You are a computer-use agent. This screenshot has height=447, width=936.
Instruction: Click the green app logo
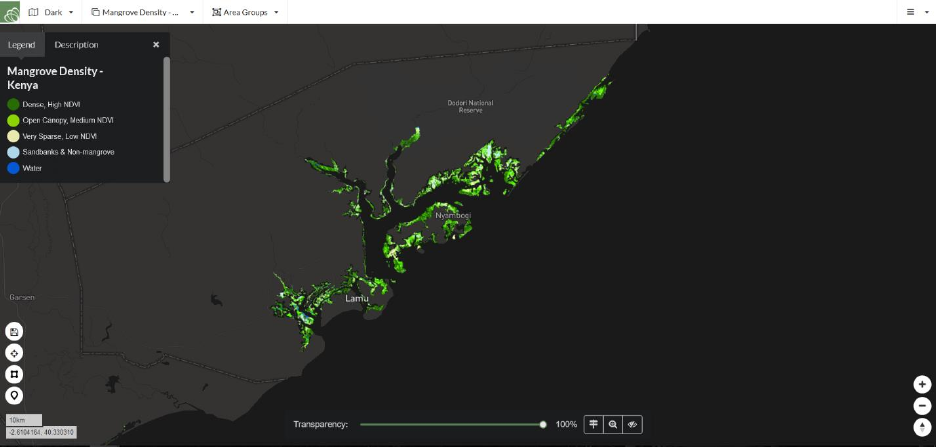10,12
